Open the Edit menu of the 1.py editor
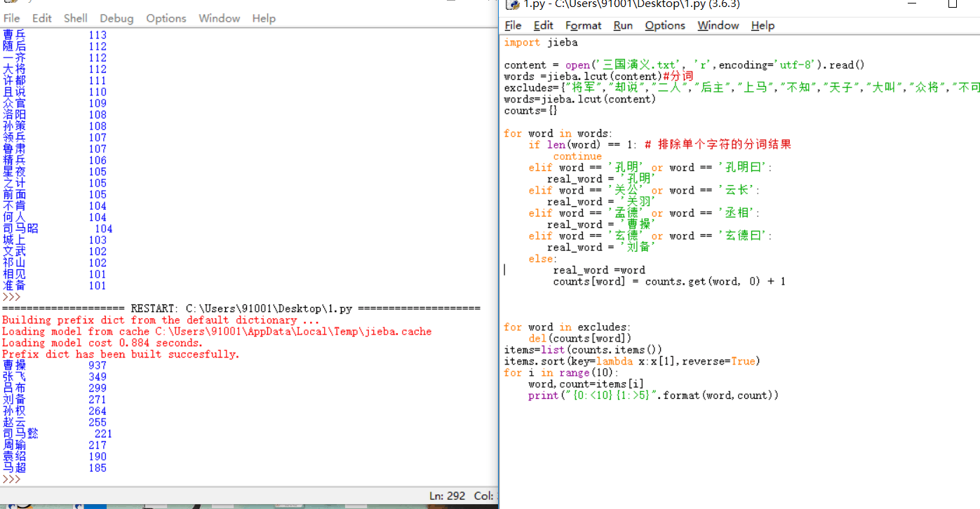The image size is (980, 509). pos(543,25)
